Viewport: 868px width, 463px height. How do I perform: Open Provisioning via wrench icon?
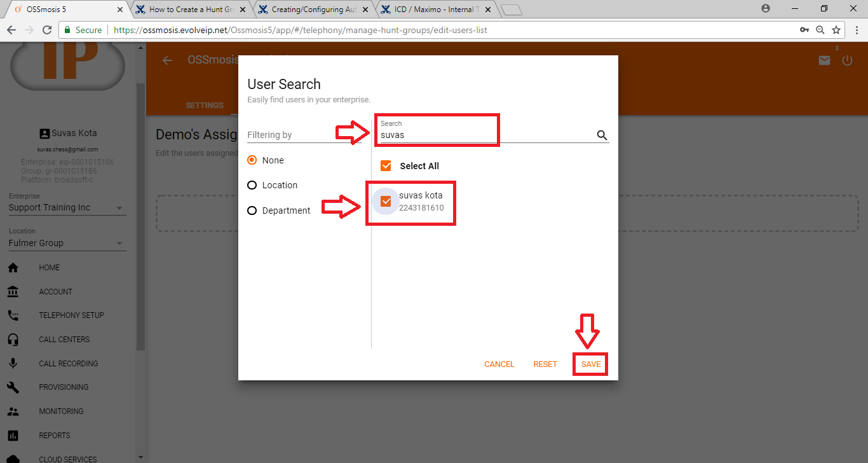click(13, 387)
